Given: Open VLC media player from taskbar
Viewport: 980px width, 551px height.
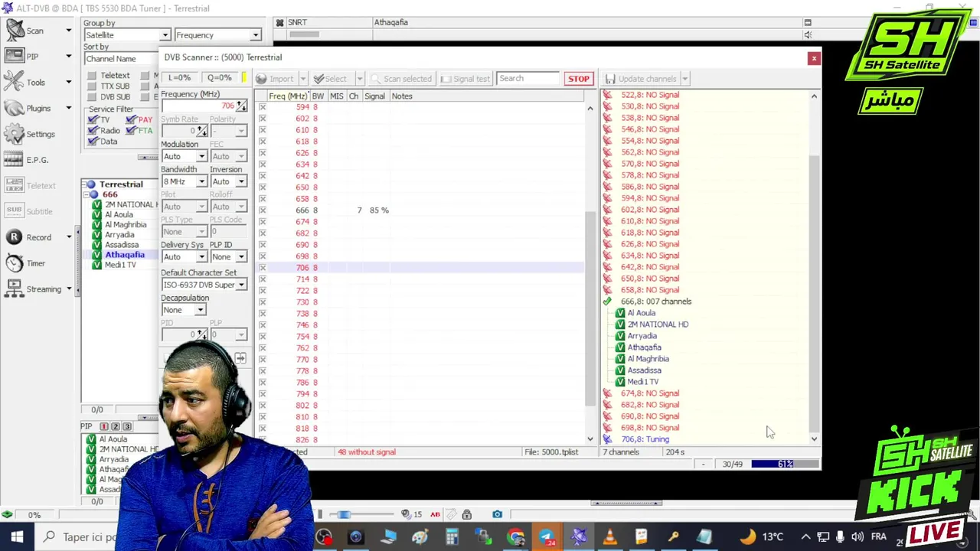Looking at the screenshot, I should pos(609,536).
